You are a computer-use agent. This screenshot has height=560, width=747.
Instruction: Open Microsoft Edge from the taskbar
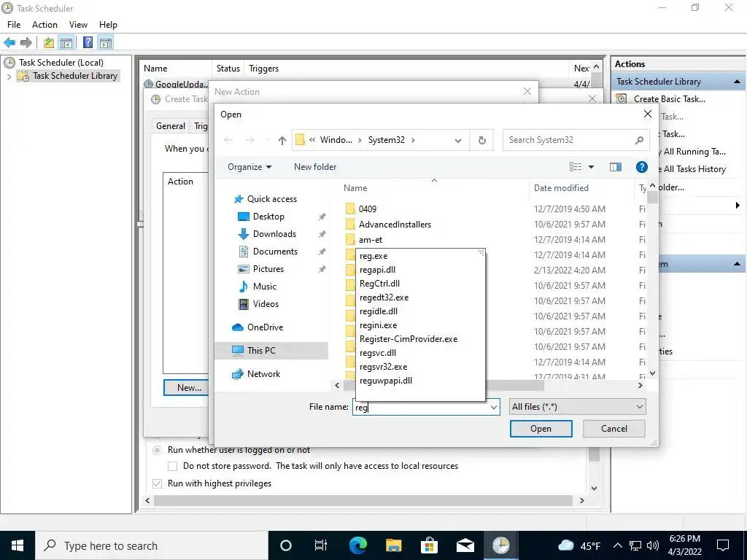(x=358, y=545)
